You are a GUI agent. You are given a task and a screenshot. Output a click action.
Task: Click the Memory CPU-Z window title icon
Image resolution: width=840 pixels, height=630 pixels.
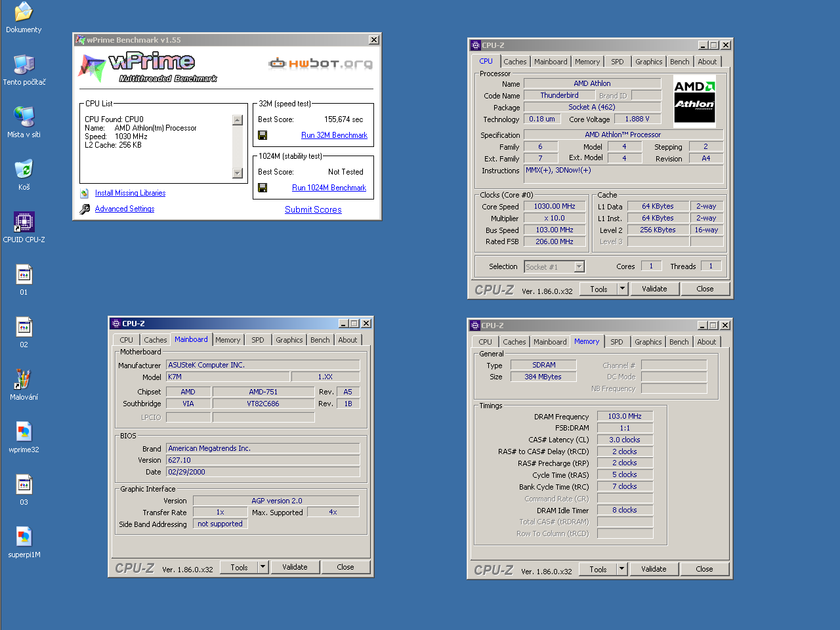coord(475,325)
